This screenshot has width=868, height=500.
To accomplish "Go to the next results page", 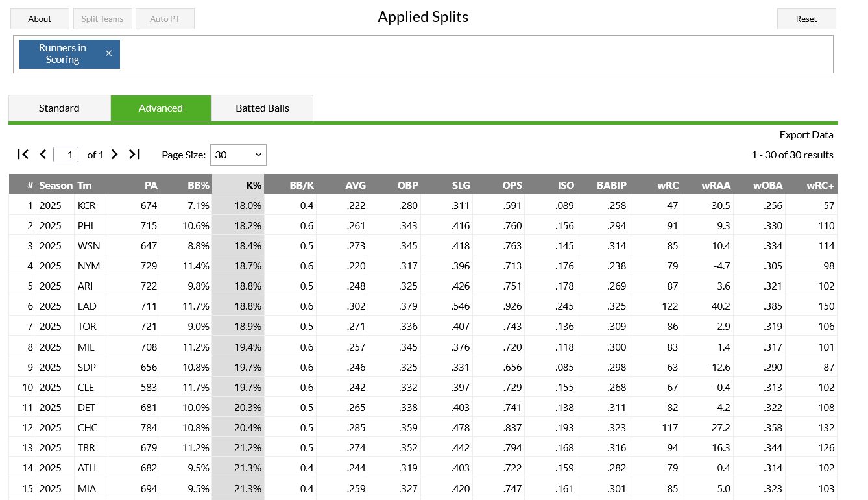I will point(115,155).
